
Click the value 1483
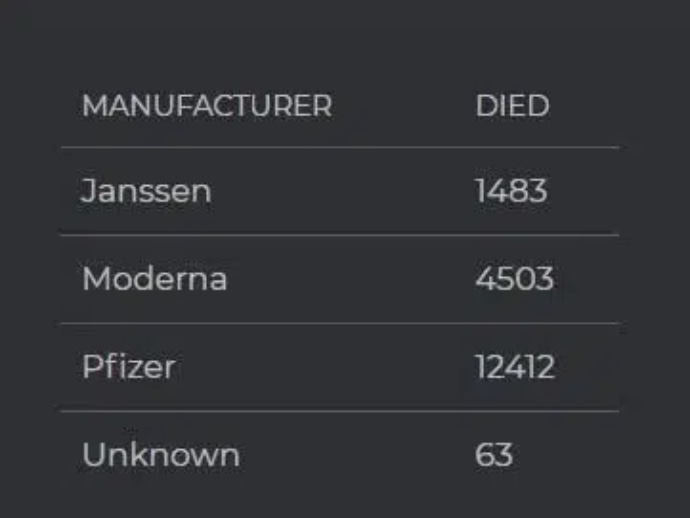point(511,191)
